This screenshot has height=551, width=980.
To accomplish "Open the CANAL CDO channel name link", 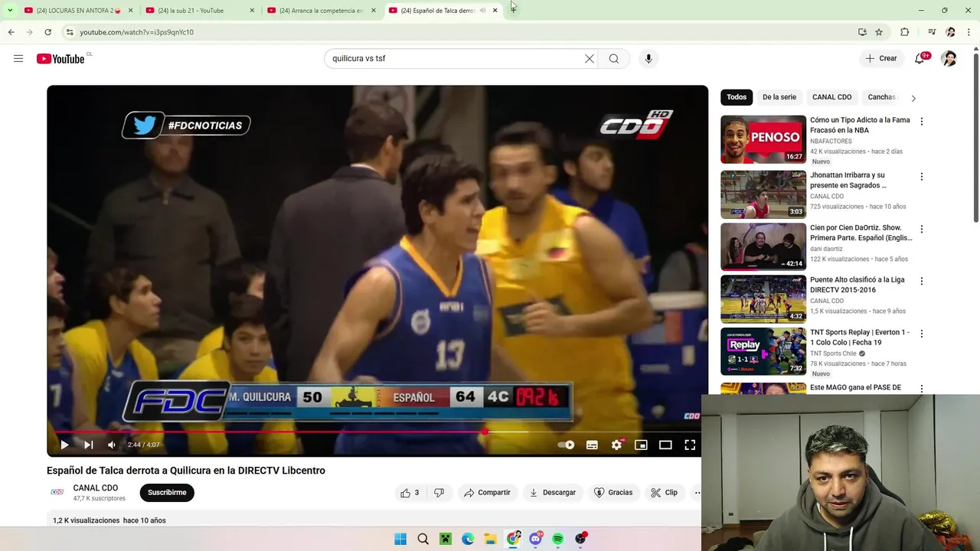I will click(x=96, y=487).
